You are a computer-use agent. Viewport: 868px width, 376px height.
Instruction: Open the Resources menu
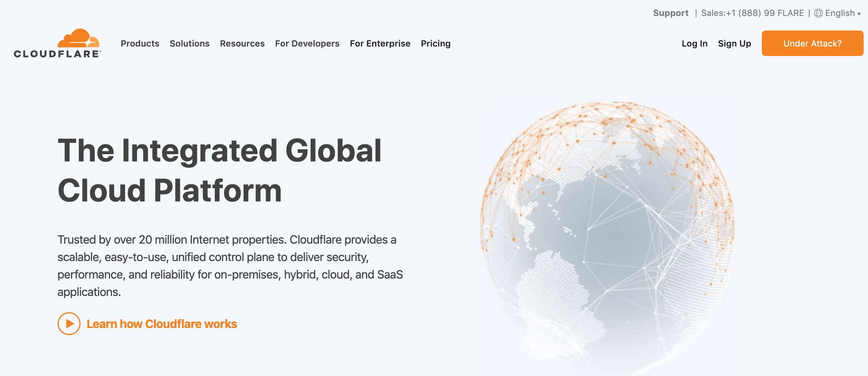pyautogui.click(x=242, y=44)
